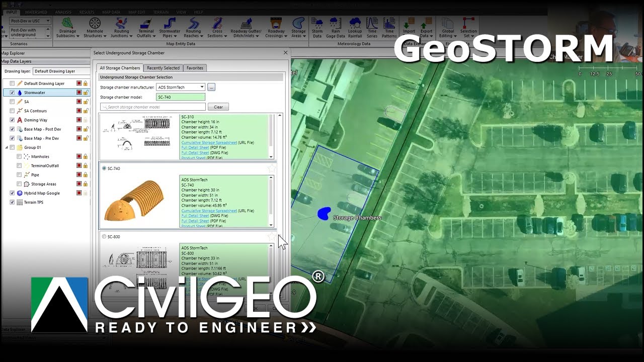Click the red selection icon for SA Contours

point(79,111)
